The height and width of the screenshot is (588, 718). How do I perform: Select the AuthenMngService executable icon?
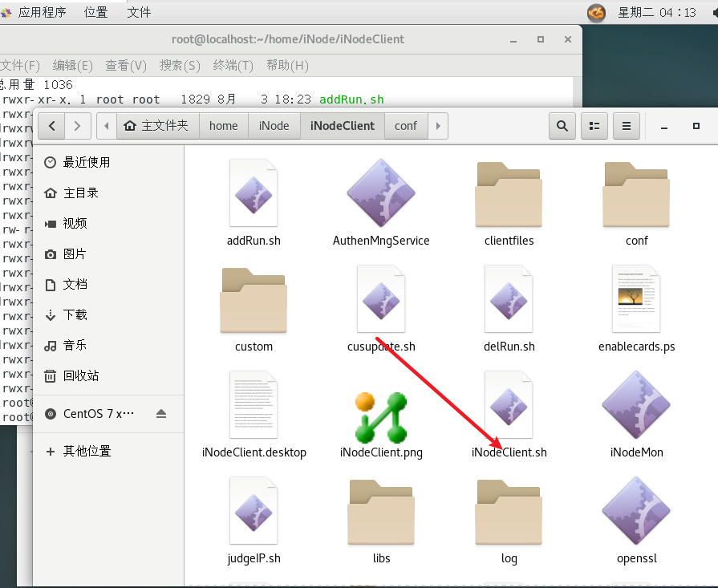[x=381, y=193]
